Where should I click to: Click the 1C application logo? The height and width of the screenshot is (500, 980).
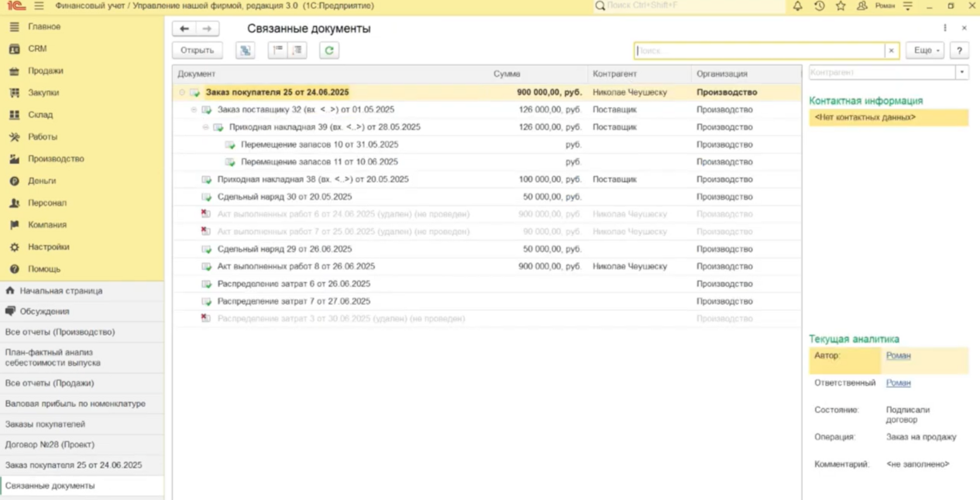tap(16, 6)
